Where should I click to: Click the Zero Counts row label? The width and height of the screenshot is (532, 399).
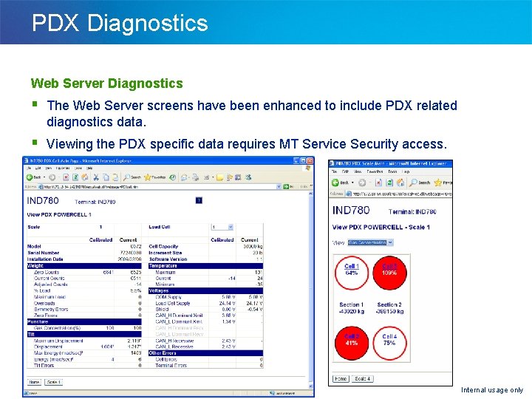(x=47, y=272)
